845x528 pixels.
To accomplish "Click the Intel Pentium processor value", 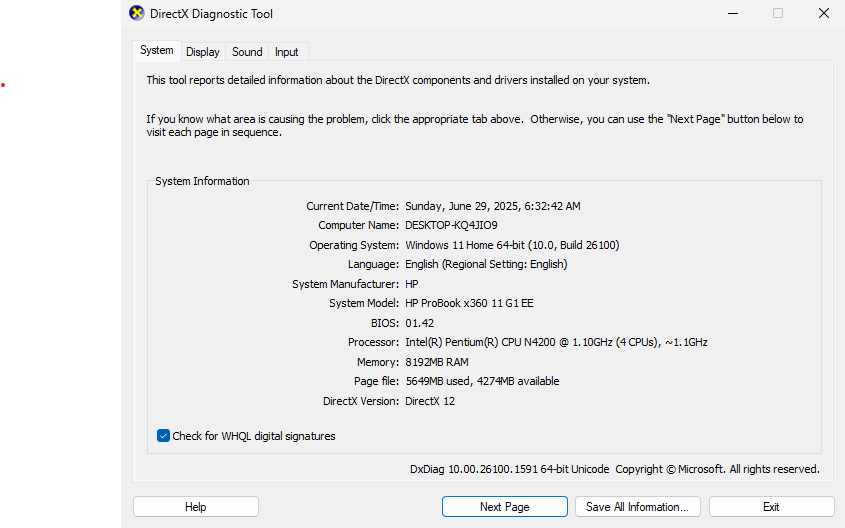I will (x=556, y=342).
